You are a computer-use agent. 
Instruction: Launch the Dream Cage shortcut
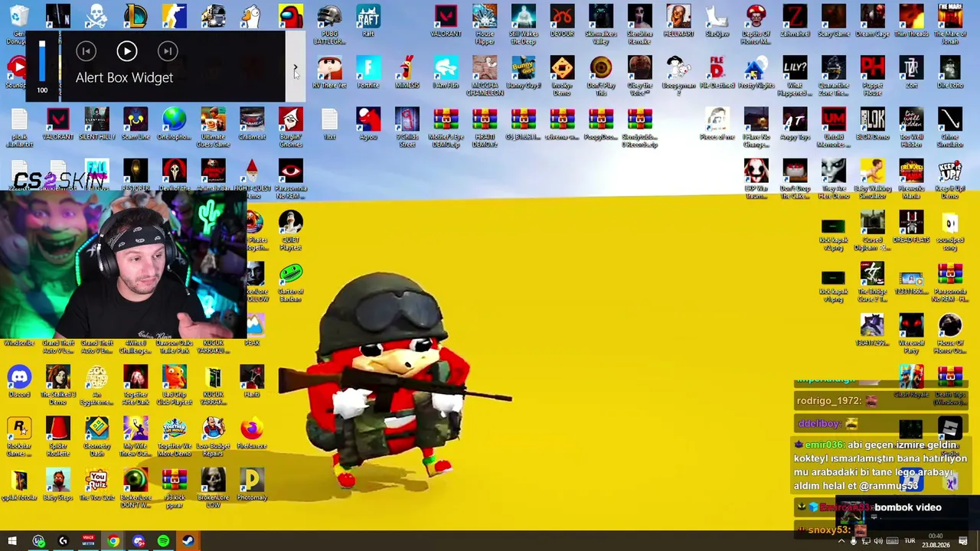(873, 21)
